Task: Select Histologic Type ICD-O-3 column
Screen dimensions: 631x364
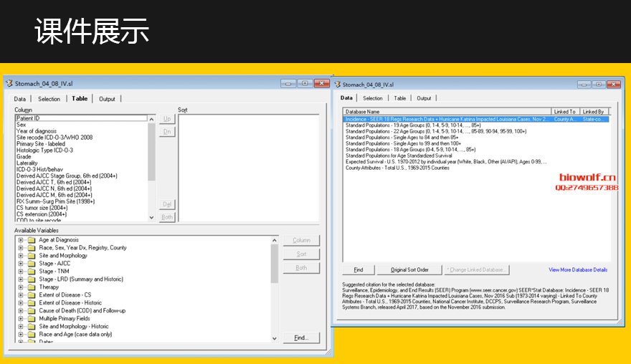Action: click(81, 150)
